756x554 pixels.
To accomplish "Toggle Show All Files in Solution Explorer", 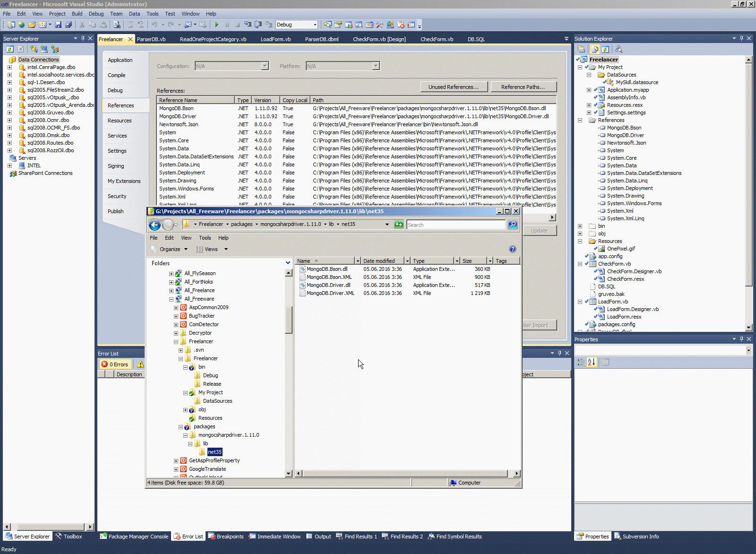I will [x=594, y=49].
